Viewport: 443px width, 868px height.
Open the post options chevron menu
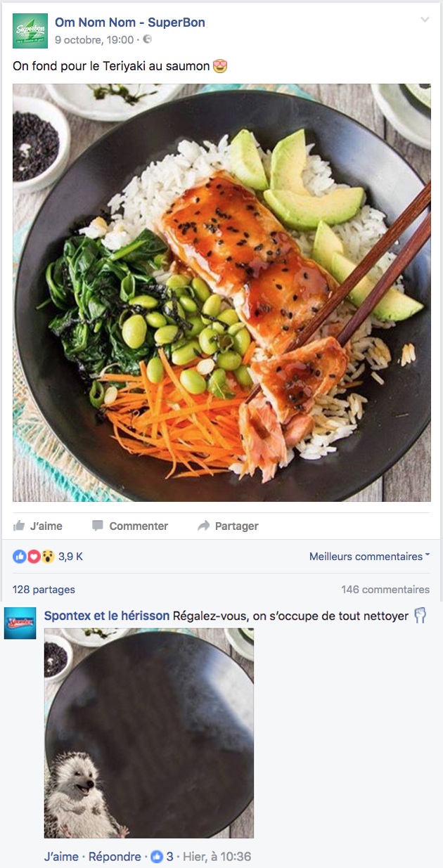(x=425, y=20)
